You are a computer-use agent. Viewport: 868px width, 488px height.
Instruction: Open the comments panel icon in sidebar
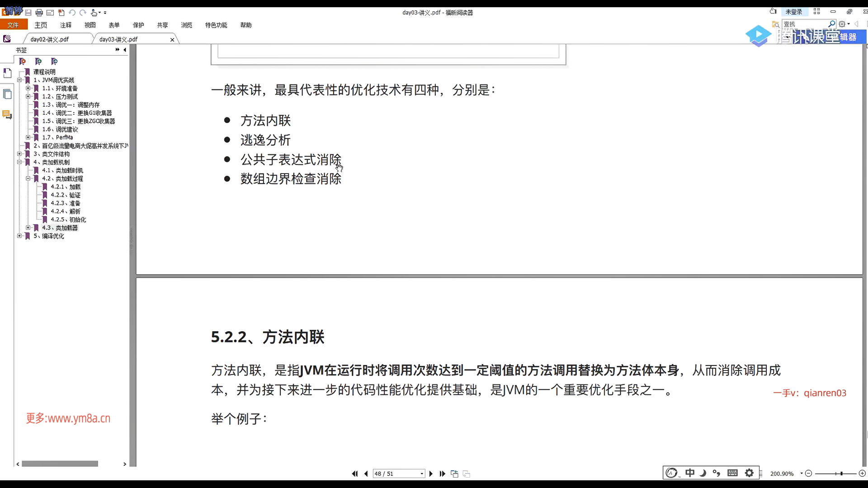(7, 115)
